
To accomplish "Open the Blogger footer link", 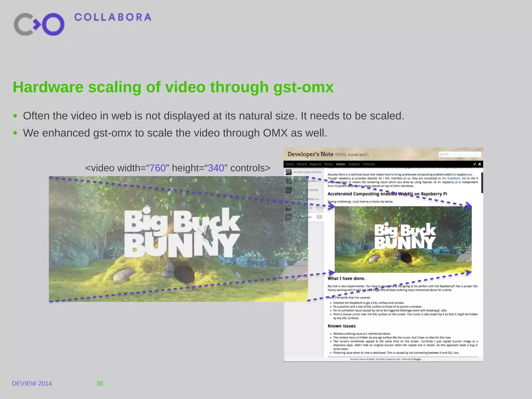I will coord(417,359).
